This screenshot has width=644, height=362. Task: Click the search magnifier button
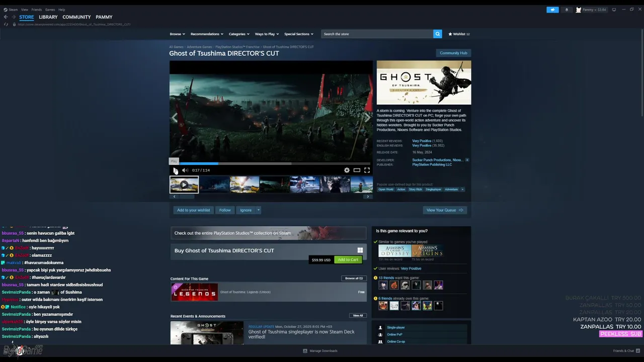click(x=438, y=34)
